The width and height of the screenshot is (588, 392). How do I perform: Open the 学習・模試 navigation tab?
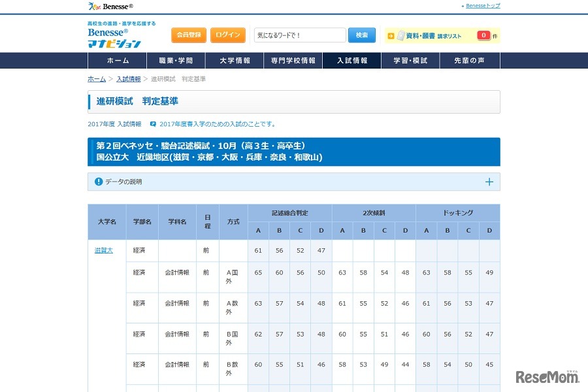click(x=410, y=61)
